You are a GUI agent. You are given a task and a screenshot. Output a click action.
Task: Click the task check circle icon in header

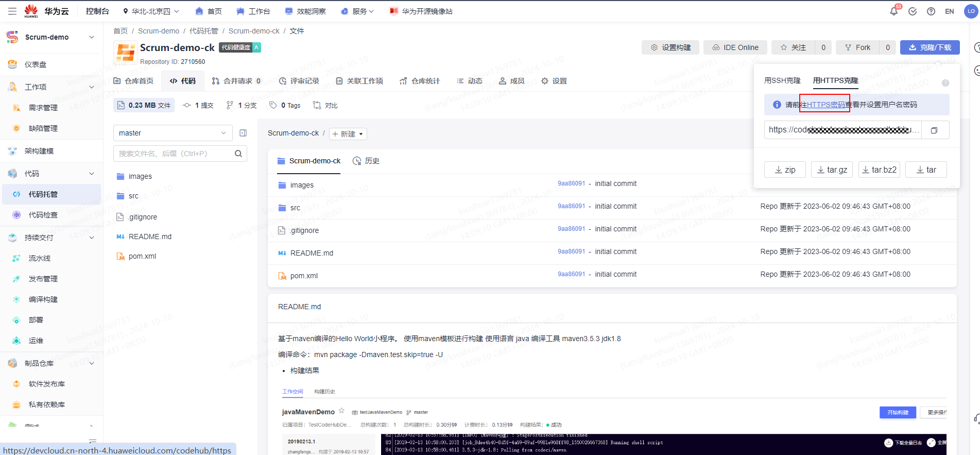tap(913, 11)
